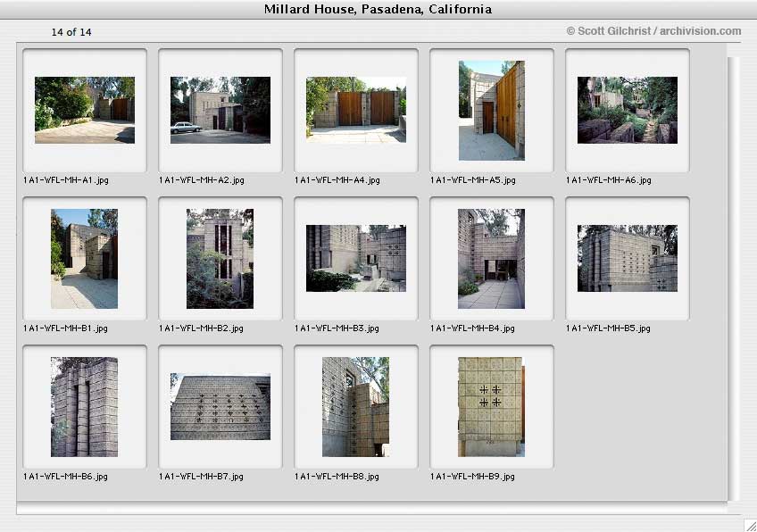Open thumbnail 1A1-WFL-MH-A1 driveway view

click(x=85, y=110)
